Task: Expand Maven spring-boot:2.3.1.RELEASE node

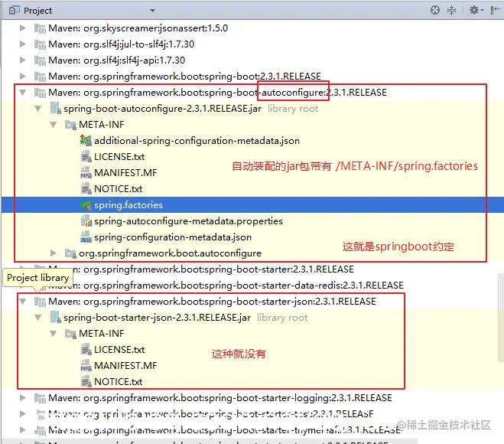Action: [22, 77]
